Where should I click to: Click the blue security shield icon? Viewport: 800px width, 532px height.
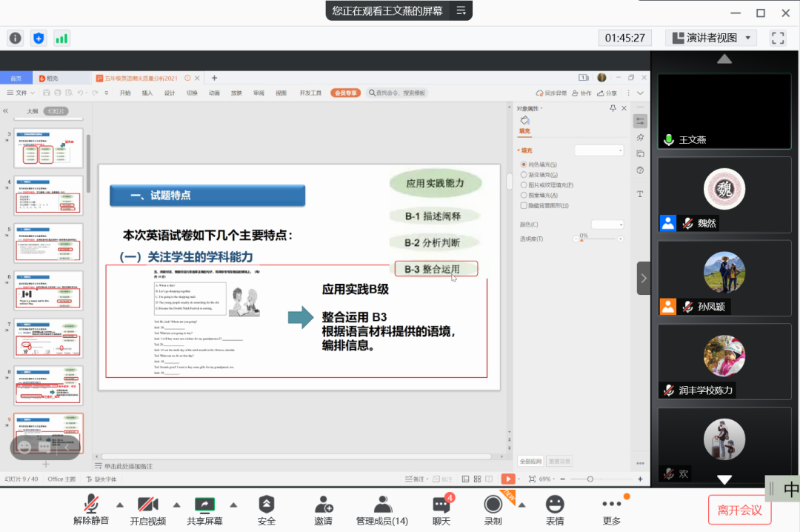pos(39,39)
